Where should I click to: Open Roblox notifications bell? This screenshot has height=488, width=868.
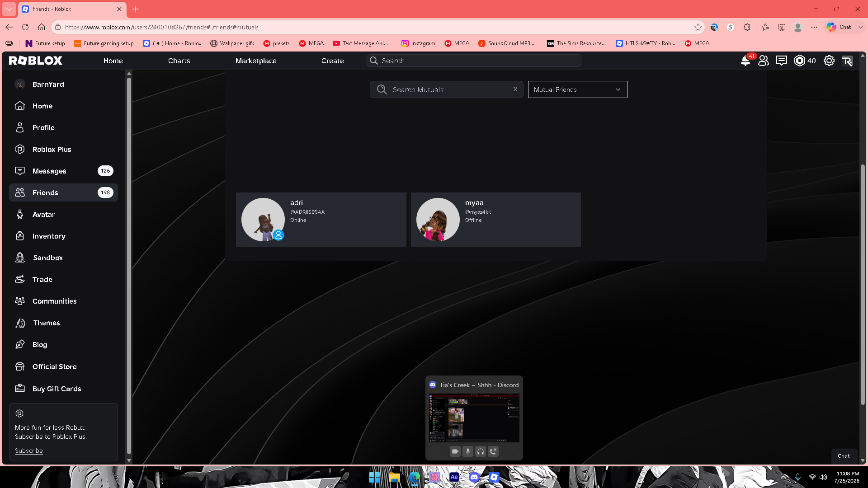(x=745, y=61)
